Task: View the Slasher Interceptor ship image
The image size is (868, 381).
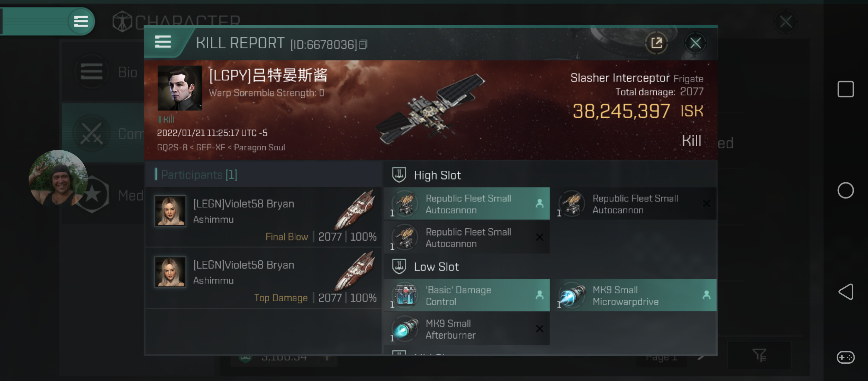Action: pos(431,109)
